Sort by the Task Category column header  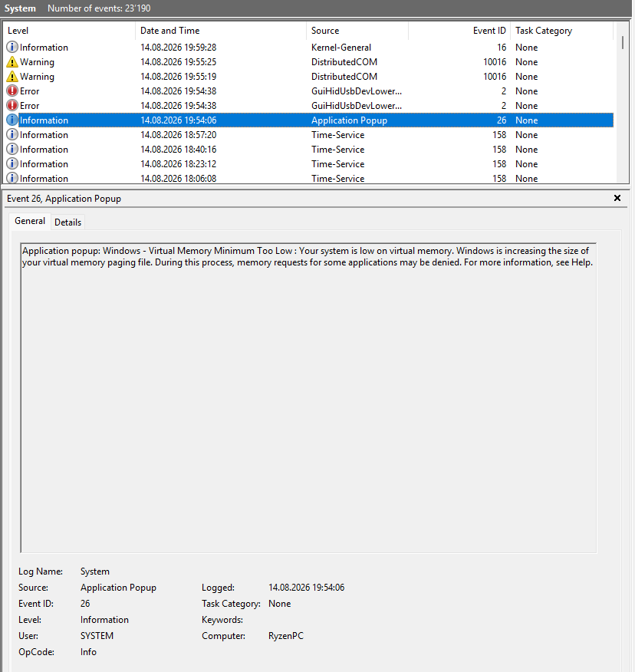pos(561,31)
